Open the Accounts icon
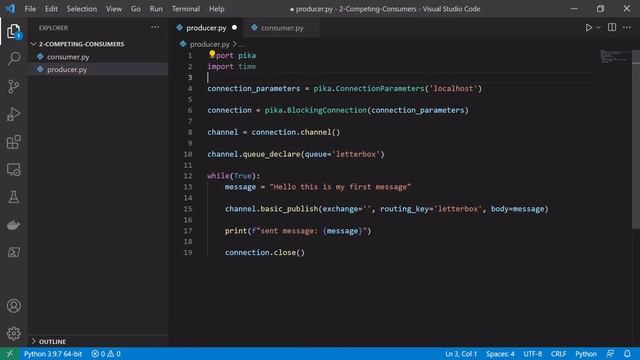This screenshot has width=640, height=360. coord(13,306)
